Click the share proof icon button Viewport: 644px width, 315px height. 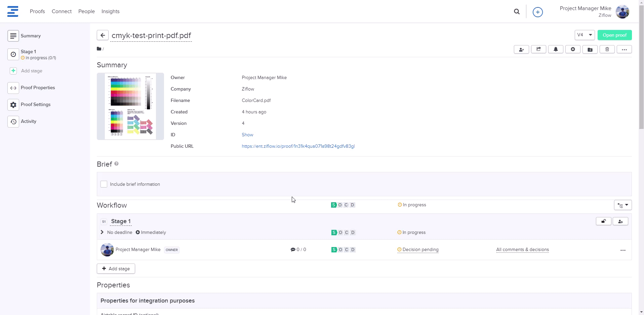coord(538,49)
